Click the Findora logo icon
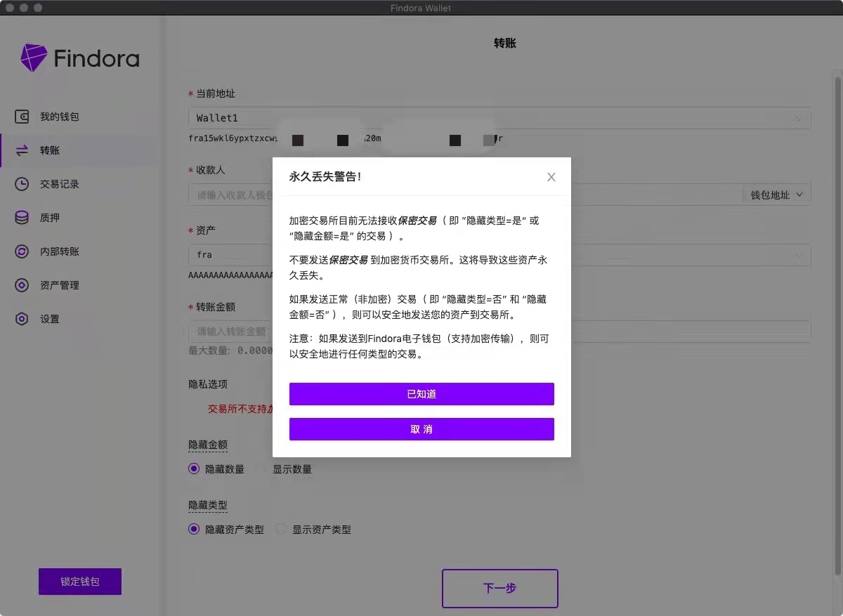The height and width of the screenshot is (616, 843). [34, 58]
